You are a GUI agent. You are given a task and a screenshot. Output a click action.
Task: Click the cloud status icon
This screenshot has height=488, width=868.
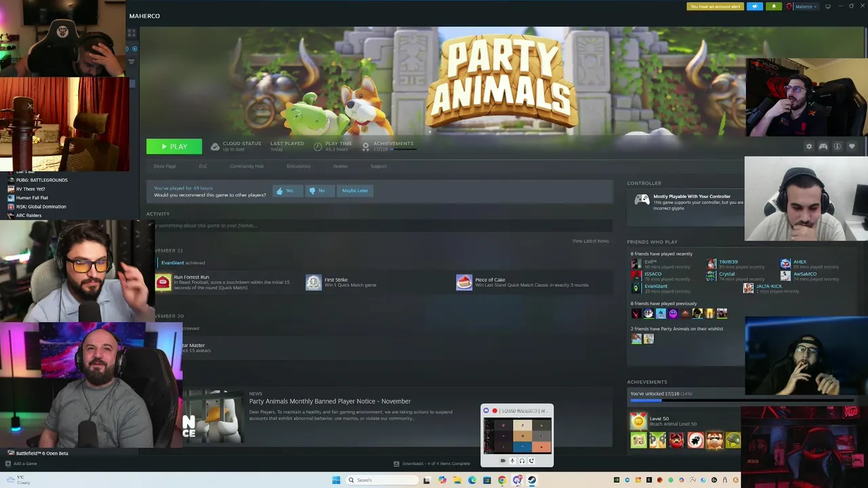(215, 146)
